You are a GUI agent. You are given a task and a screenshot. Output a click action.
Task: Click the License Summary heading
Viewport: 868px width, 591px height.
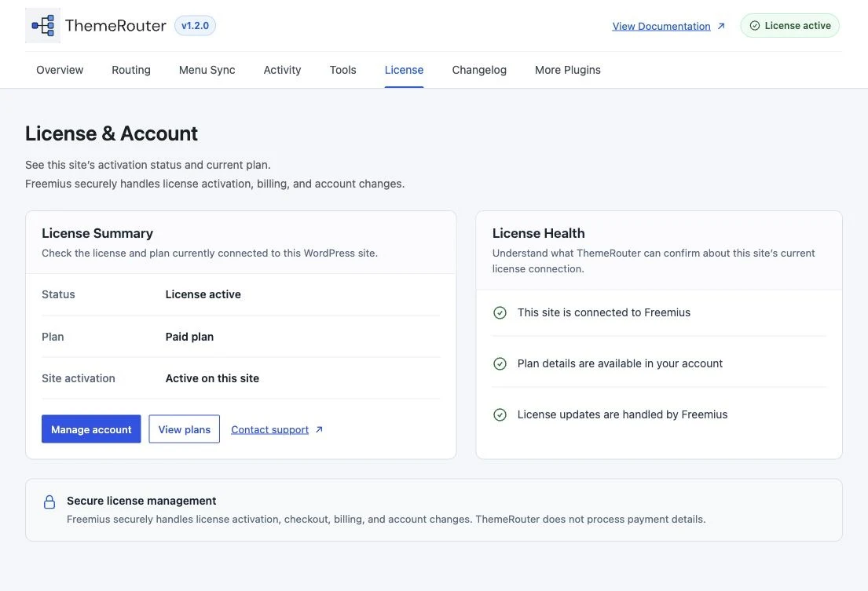97,233
